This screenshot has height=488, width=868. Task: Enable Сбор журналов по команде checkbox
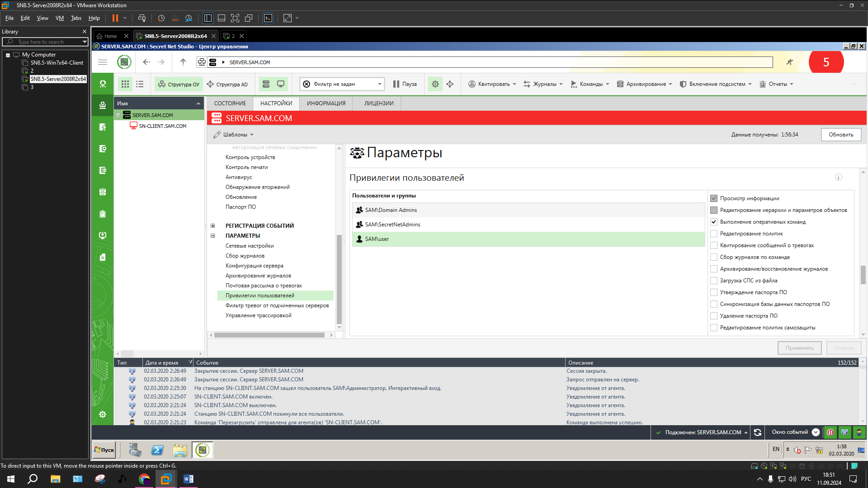(x=714, y=257)
